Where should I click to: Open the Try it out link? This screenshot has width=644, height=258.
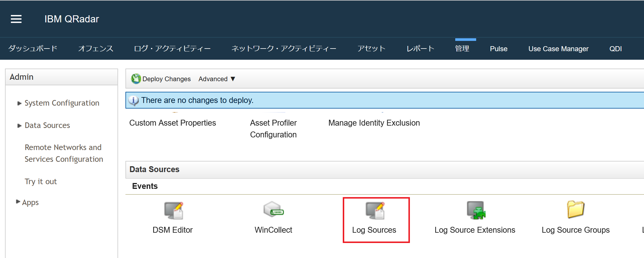(41, 182)
